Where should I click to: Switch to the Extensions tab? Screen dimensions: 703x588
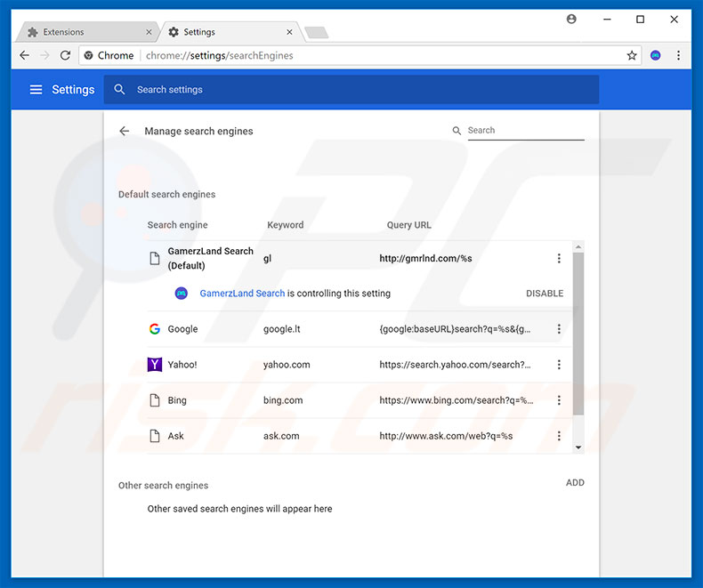88,32
